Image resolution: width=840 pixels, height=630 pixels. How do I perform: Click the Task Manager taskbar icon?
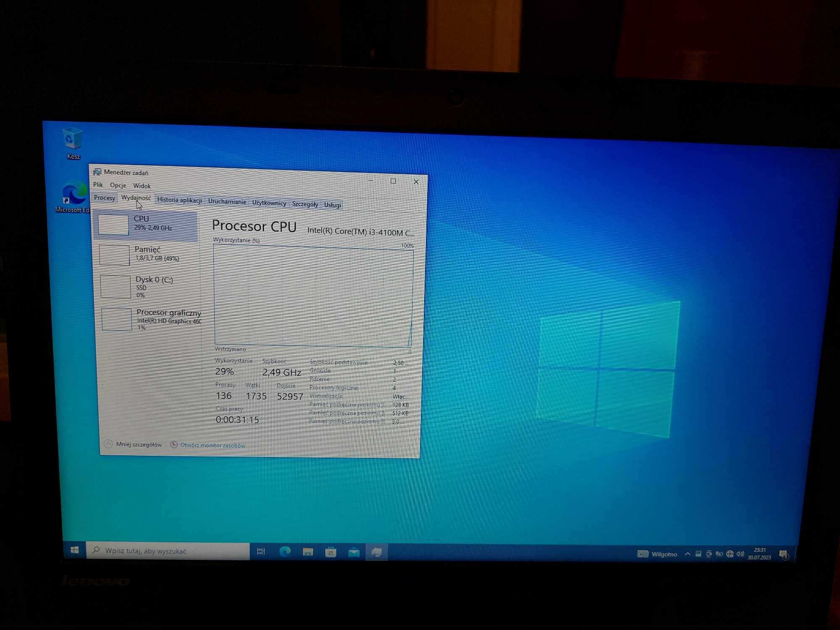pyautogui.click(x=376, y=552)
